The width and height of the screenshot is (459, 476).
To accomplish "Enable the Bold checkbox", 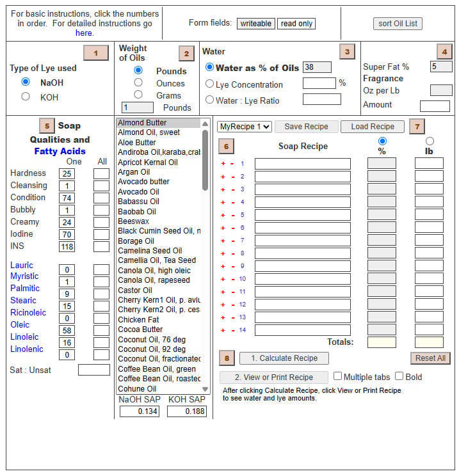I will click(x=399, y=376).
